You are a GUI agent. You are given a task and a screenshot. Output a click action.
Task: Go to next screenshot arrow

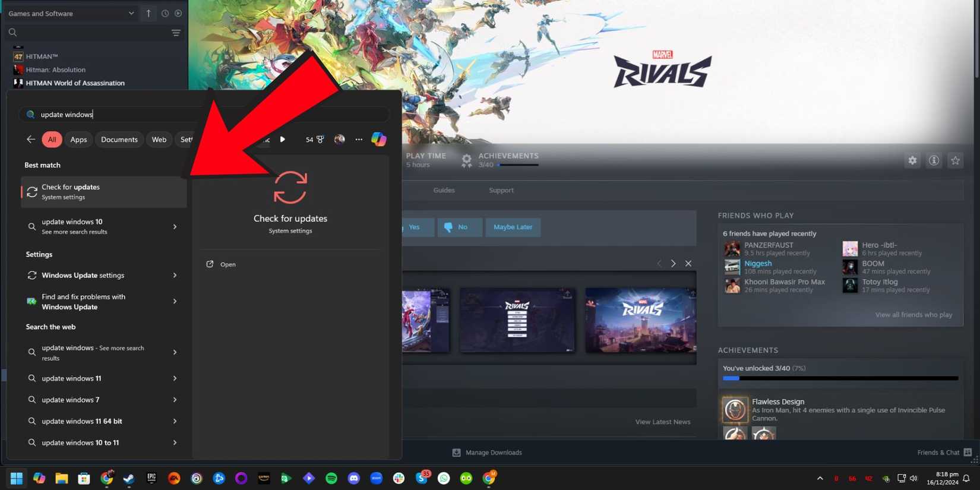click(673, 263)
